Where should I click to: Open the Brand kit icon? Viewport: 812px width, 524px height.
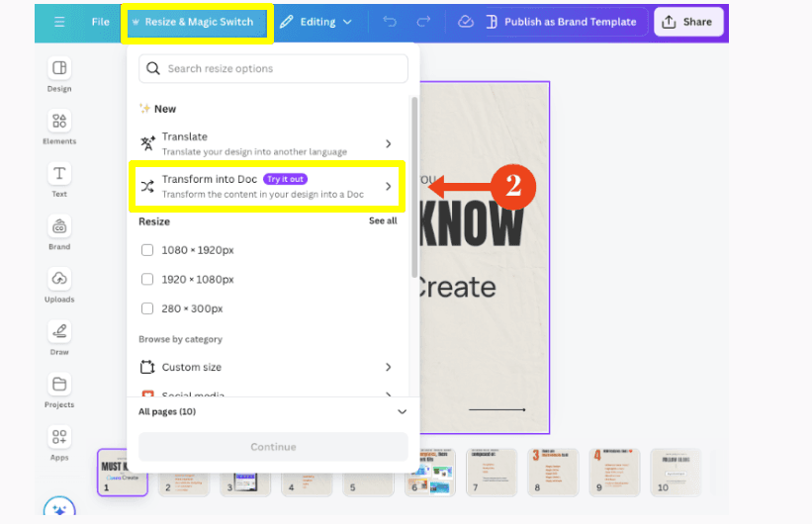tap(59, 226)
